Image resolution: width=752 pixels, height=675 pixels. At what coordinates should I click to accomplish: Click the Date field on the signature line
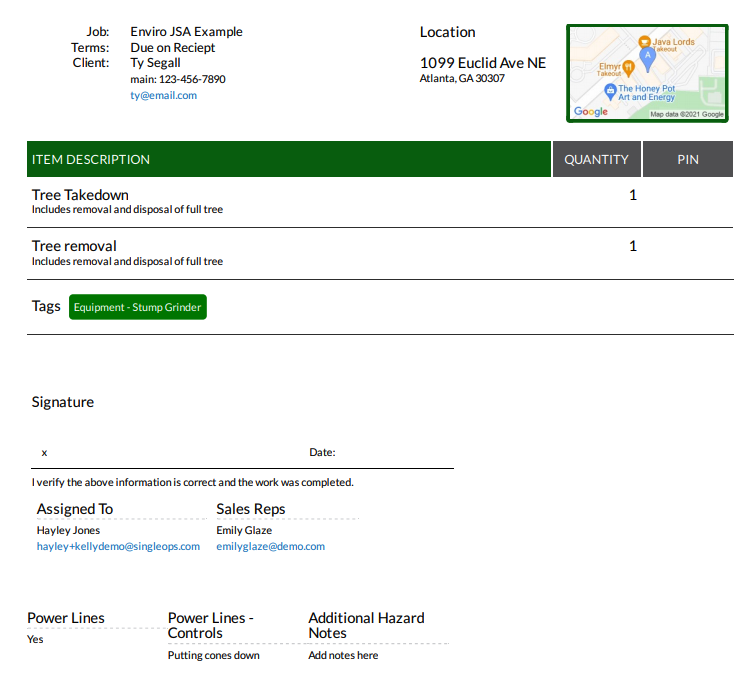(x=322, y=452)
